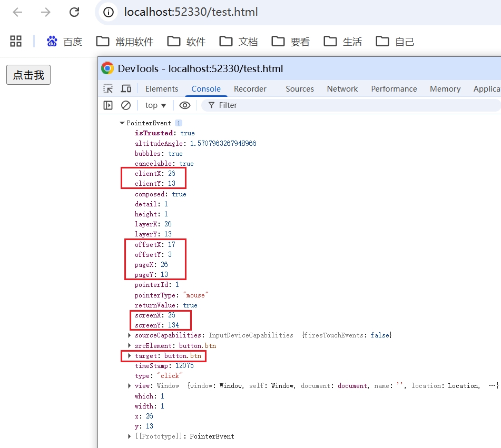Click the clientY: 13 property

[x=155, y=183]
